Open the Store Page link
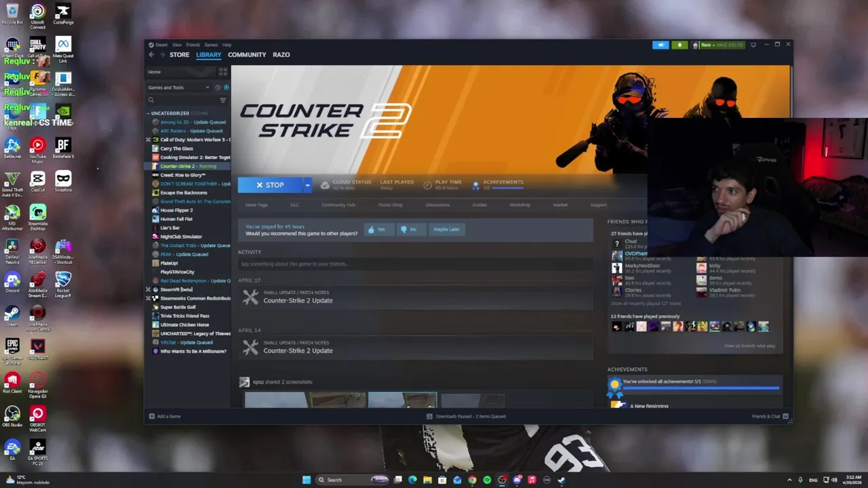 click(x=256, y=205)
